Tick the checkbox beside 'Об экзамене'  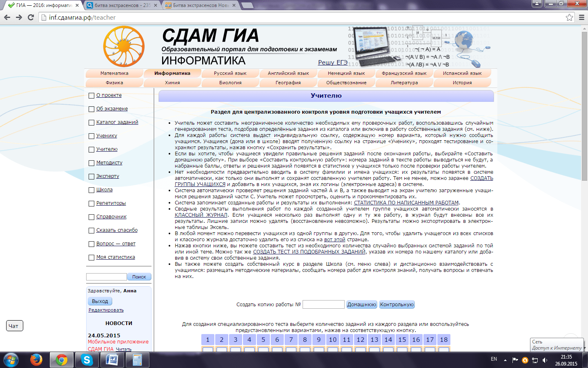tap(91, 109)
